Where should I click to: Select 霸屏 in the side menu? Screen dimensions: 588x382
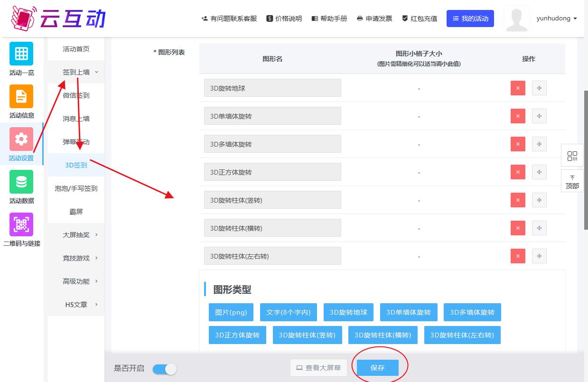pos(76,212)
